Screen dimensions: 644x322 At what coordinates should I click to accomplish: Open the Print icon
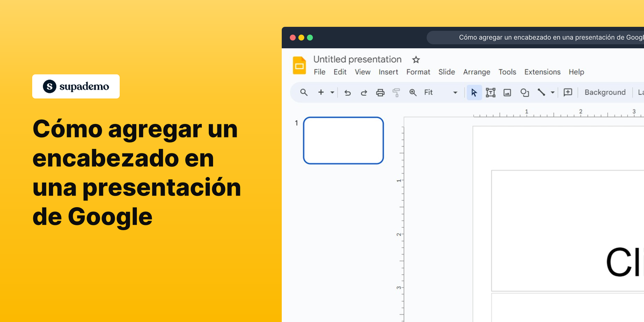click(x=380, y=92)
